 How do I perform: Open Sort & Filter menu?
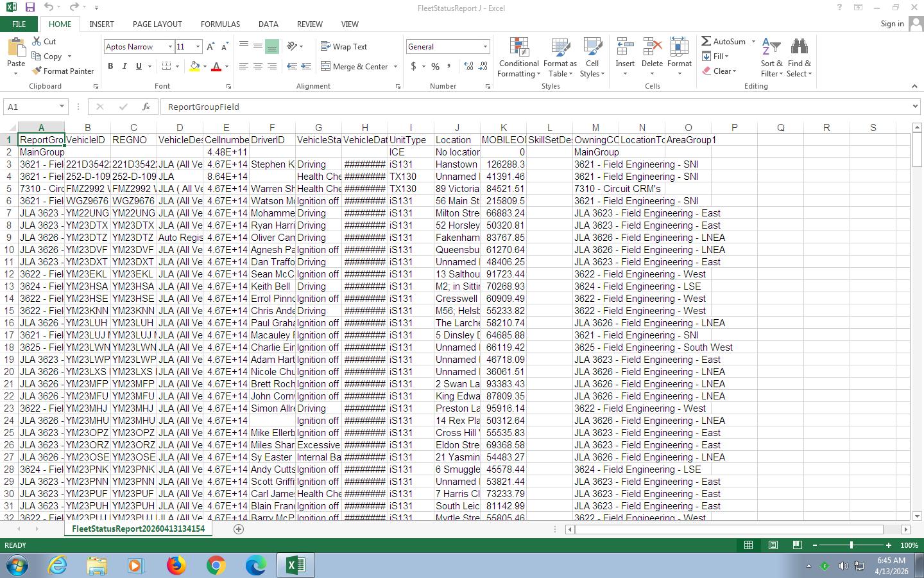(771, 58)
